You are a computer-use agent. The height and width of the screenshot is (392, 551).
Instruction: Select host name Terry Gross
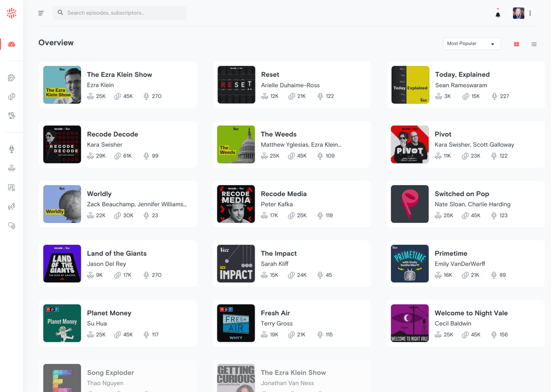pos(277,324)
